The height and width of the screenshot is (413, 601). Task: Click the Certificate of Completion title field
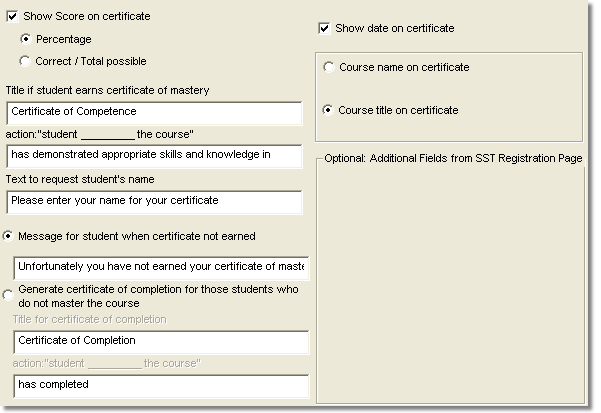pyautogui.click(x=161, y=342)
